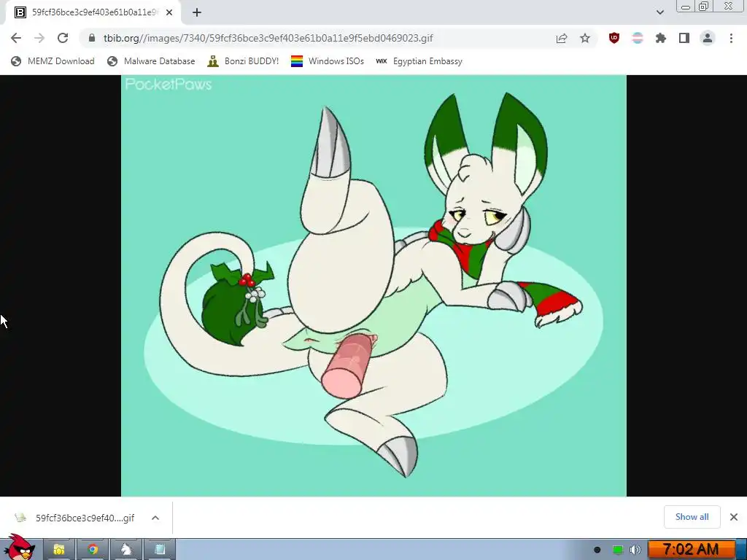
Task: Switch to Chrome in the taskbar
Action: [x=93, y=550]
